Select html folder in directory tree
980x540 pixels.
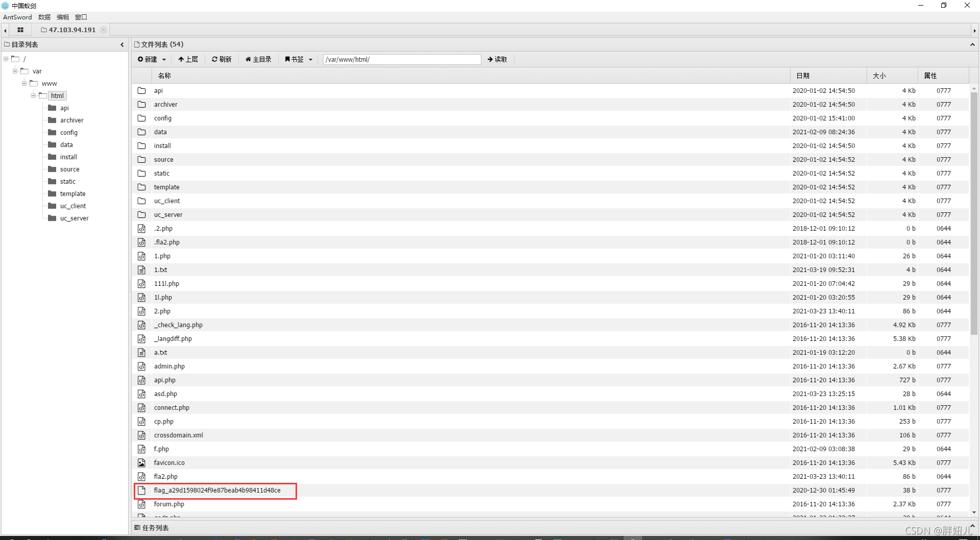tap(57, 95)
